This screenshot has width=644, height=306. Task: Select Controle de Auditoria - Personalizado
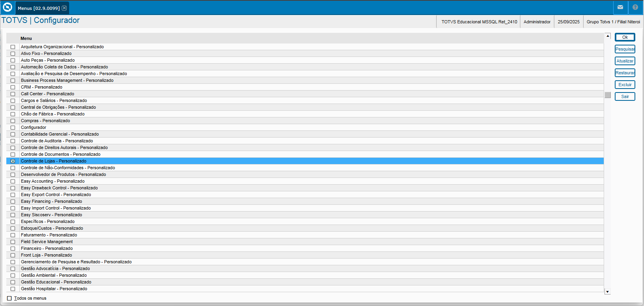coord(305,141)
